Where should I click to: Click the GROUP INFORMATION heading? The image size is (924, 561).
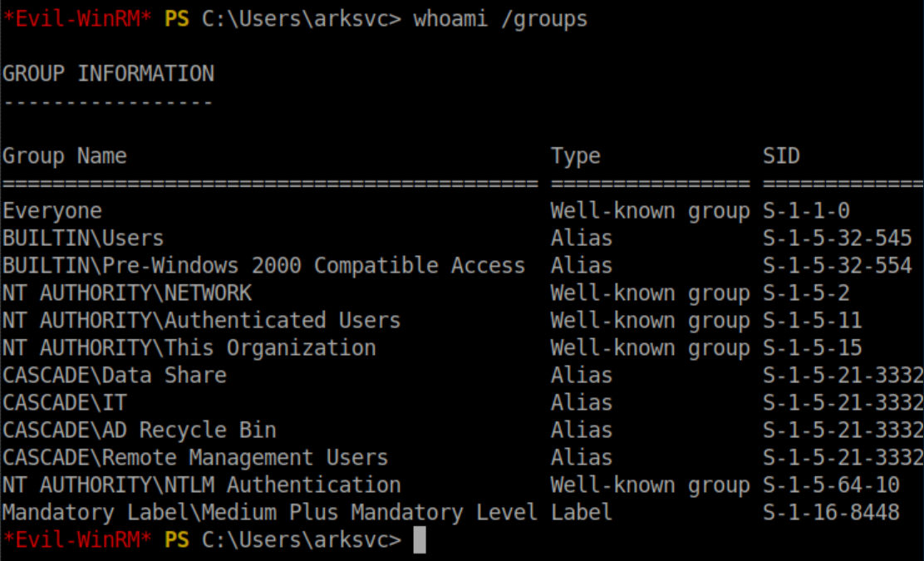click(x=108, y=74)
